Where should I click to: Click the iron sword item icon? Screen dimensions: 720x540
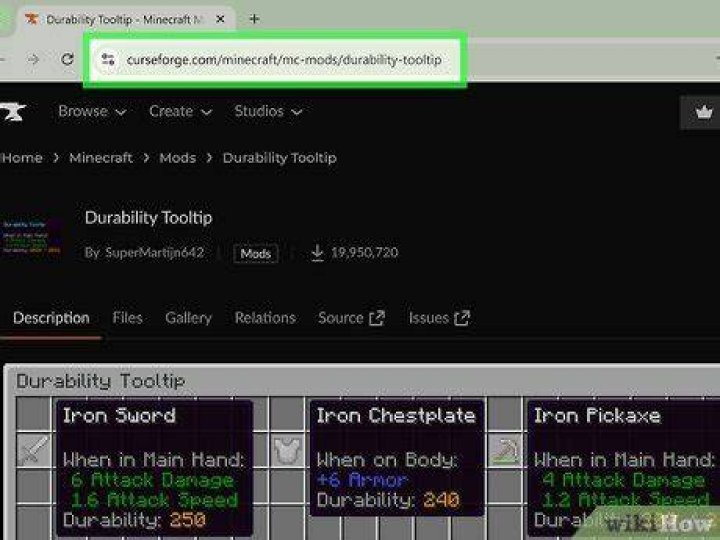click(x=33, y=450)
